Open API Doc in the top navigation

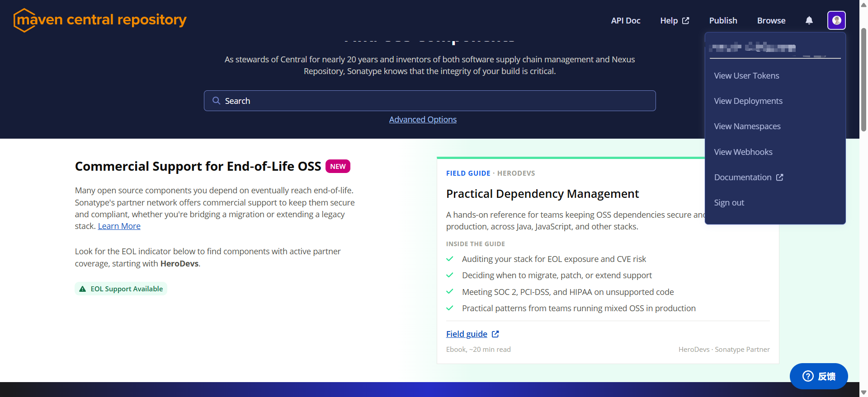(x=626, y=20)
